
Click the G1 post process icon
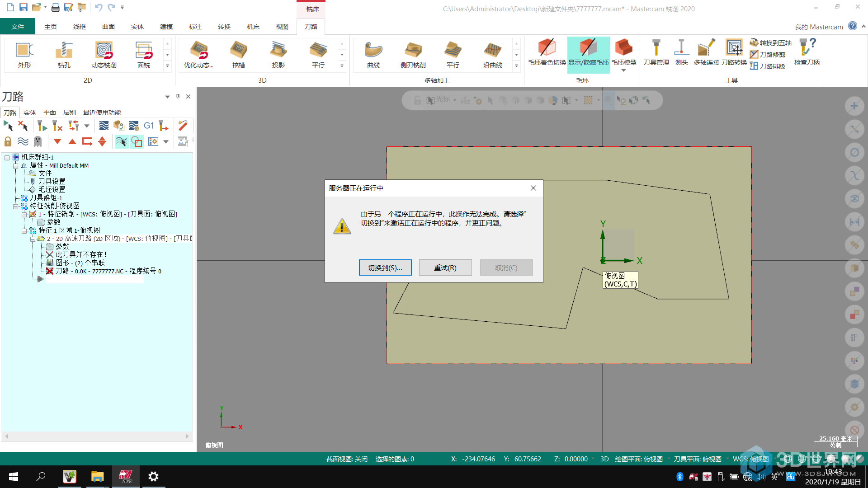pyautogui.click(x=149, y=126)
